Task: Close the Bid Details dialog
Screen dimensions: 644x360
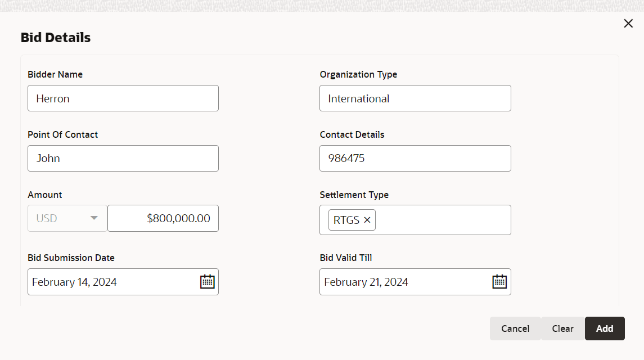Action: tap(628, 24)
